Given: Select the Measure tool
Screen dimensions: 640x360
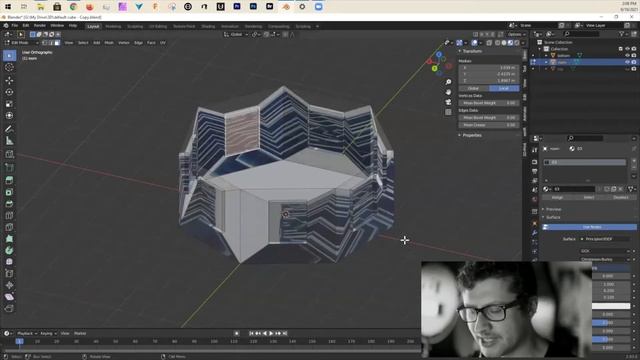Looking at the screenshot, I should pyautogui.click(x=9, y=141).
